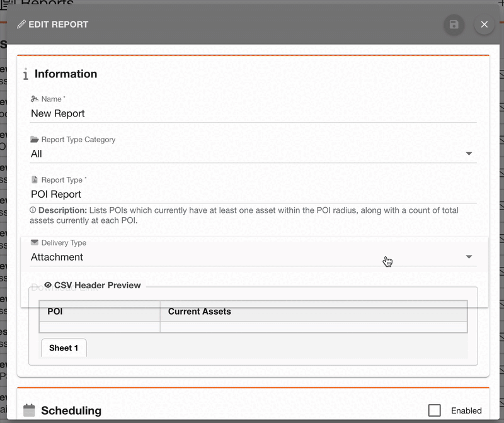
Task: Click the envelope icon by Delivery Type
Action: (x=35, y=242)
